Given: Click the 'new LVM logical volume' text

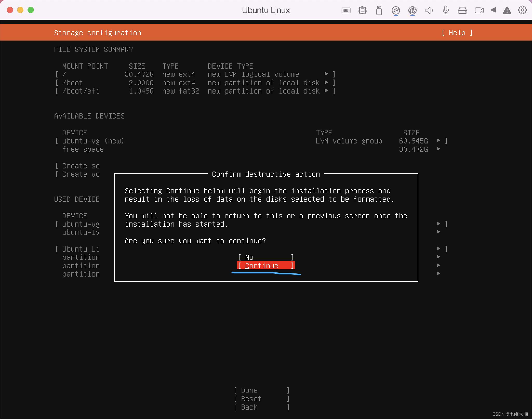Looking at the screenshot, I should (x=253, y=74).
